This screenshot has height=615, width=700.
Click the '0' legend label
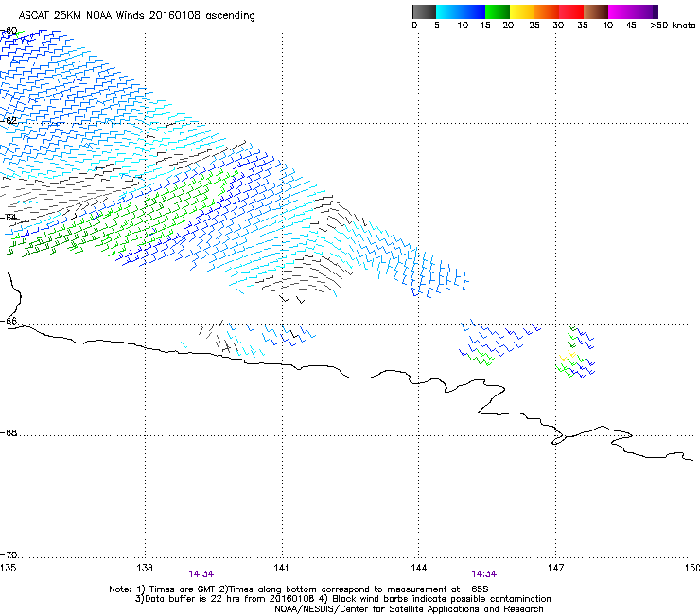tap(414, 26)
